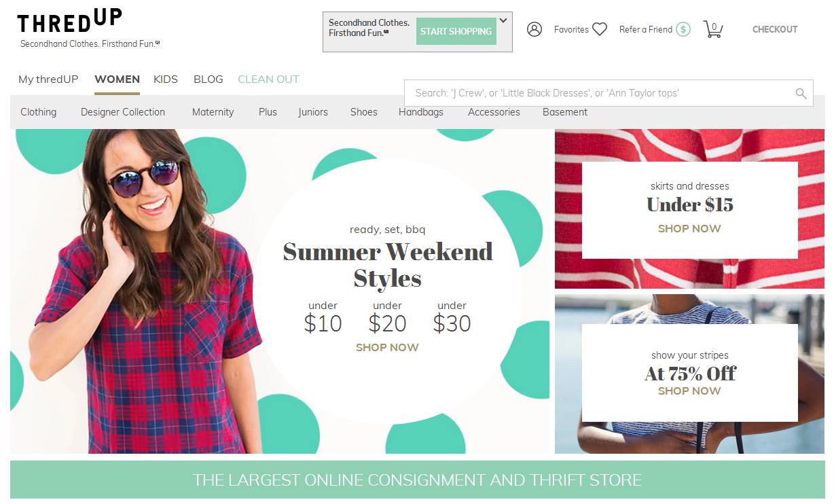Open the Handbags category menu

coord(421,112)
